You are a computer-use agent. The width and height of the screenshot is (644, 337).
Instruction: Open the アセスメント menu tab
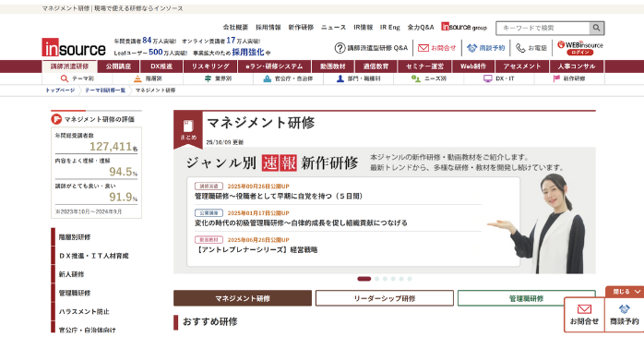click(522, 66)
